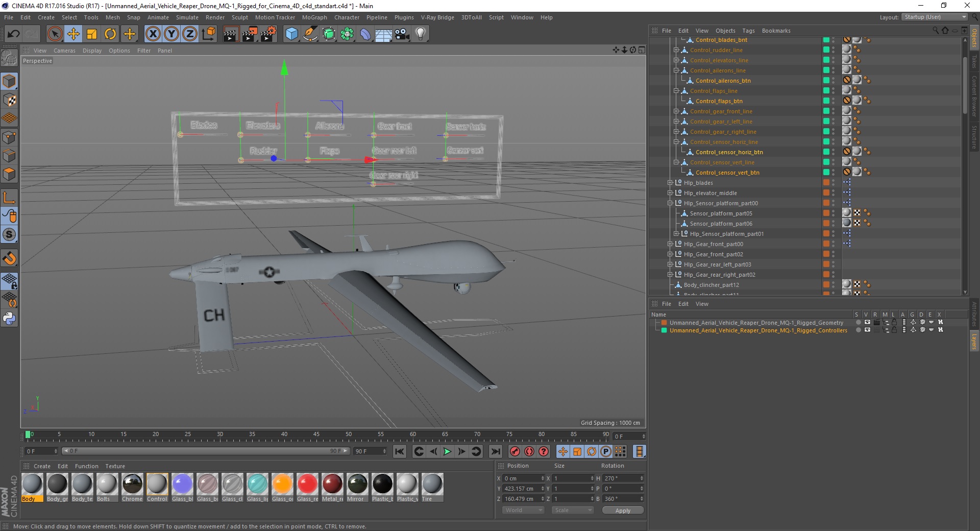980x531 pixels.
Task: Open Edit Render Settings icon
Action: point(268,34)
